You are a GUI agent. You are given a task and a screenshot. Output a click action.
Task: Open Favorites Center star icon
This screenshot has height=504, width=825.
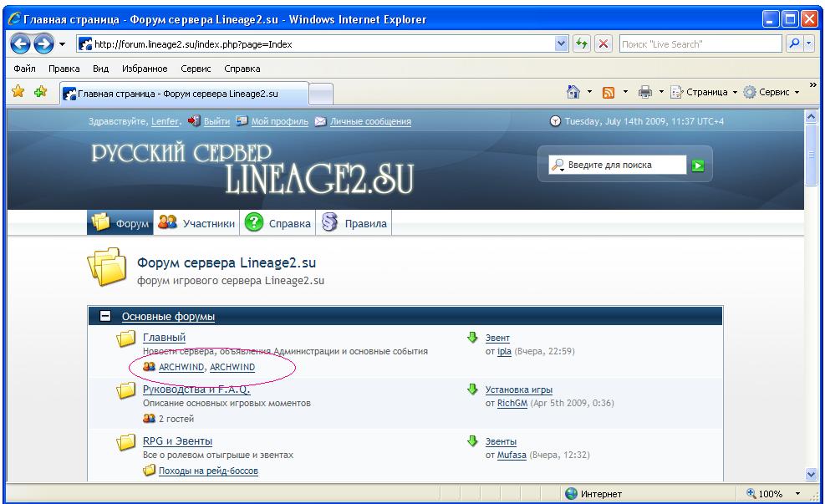pyautogui.click(x=18, y=92)
